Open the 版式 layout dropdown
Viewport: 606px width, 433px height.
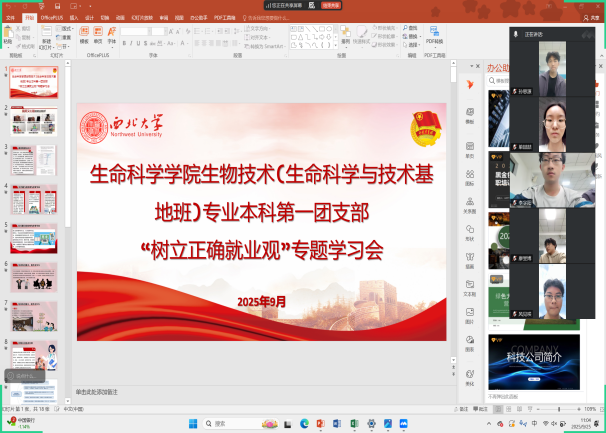pyautogui.click(x=65, y=29)
